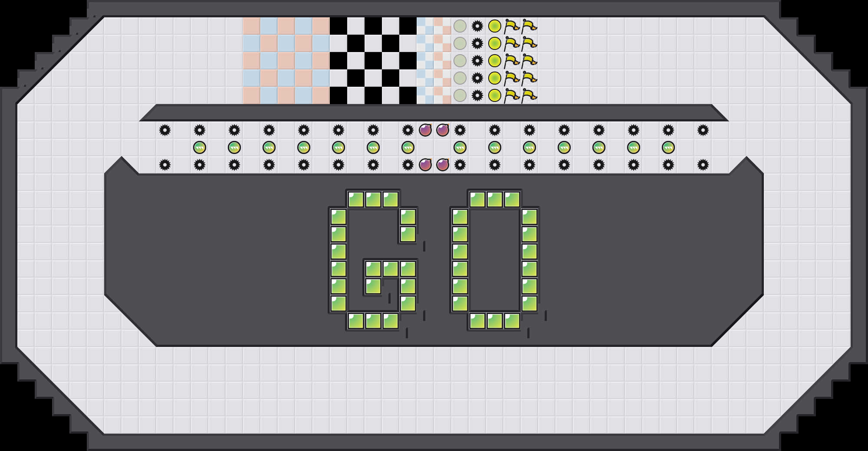Select the bottom-right green block of the letter O

point(512,321)
